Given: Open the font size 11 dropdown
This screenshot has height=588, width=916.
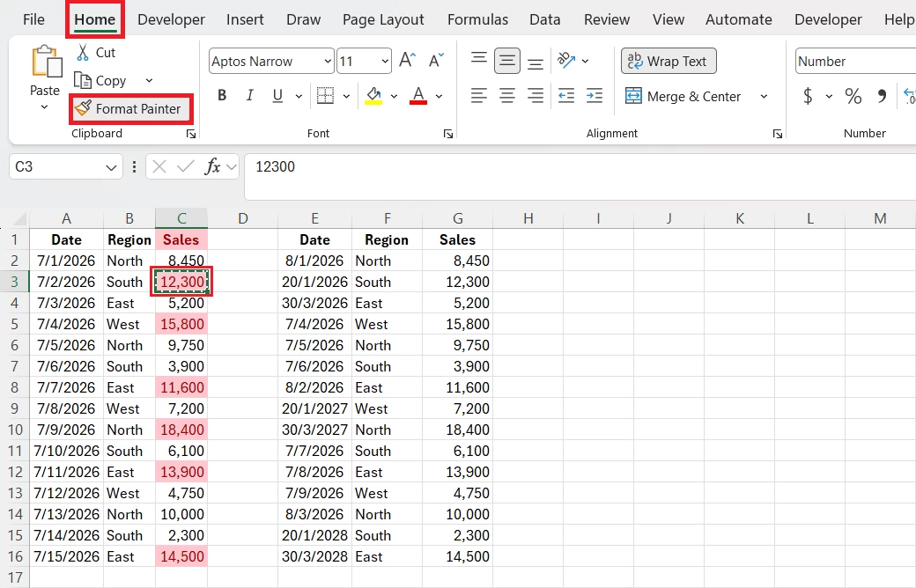Looking at the screenshot, I should (x=385, y=61).
